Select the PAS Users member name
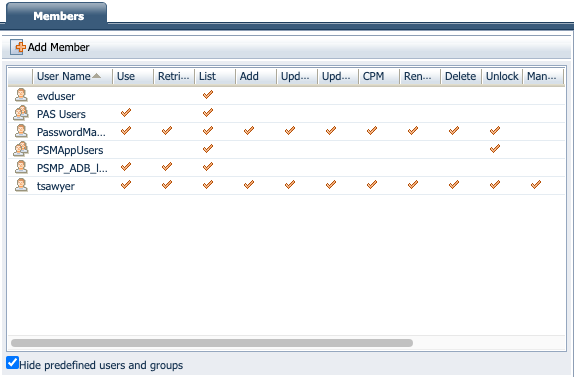The height and width of the screenshot is (377, 580). pos(61,114)
